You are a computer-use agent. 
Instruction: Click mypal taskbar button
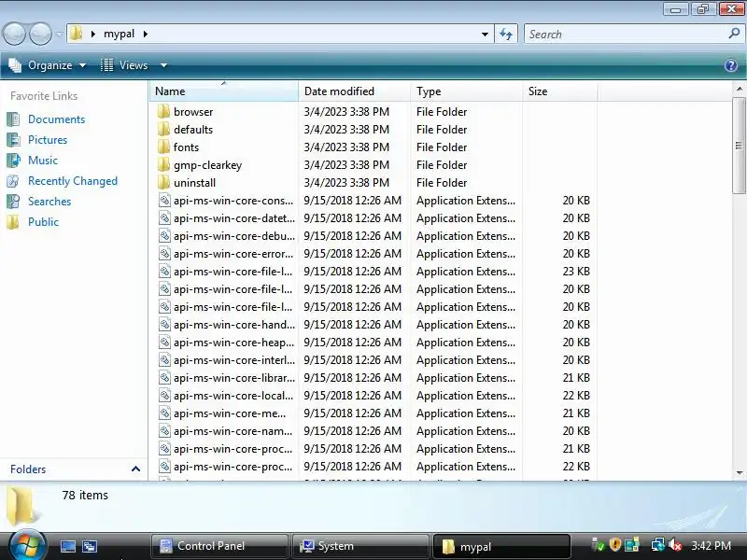(x=501, y=546)
